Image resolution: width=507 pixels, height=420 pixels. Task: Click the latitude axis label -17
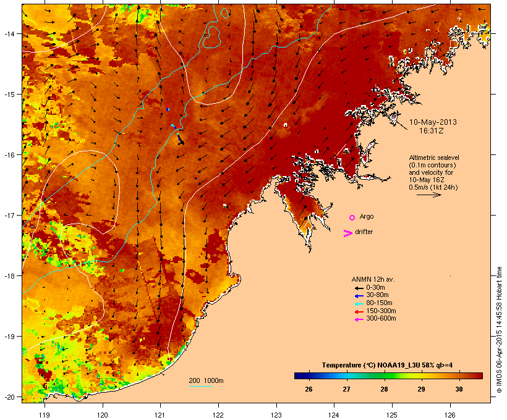pyautogui.click(x=9, y=215)
